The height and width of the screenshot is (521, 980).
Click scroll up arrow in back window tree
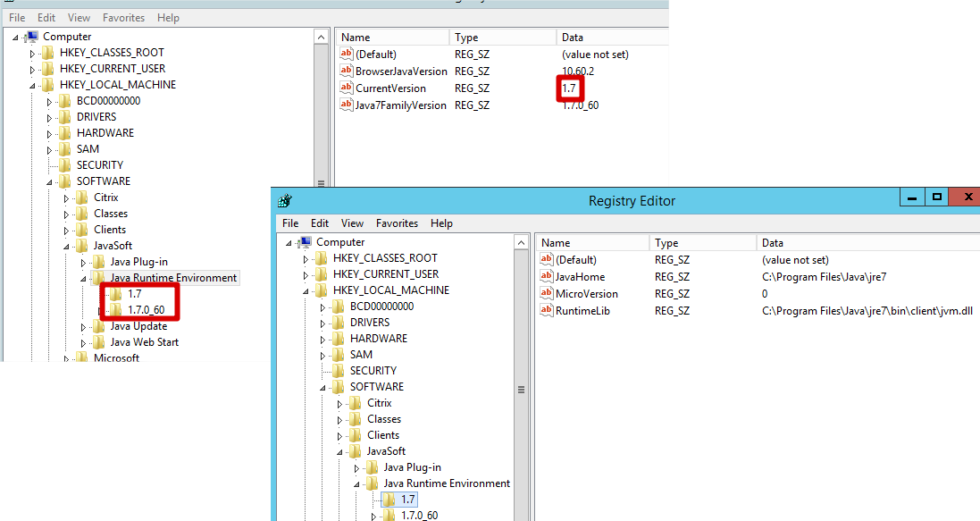[x=322, y=37]
